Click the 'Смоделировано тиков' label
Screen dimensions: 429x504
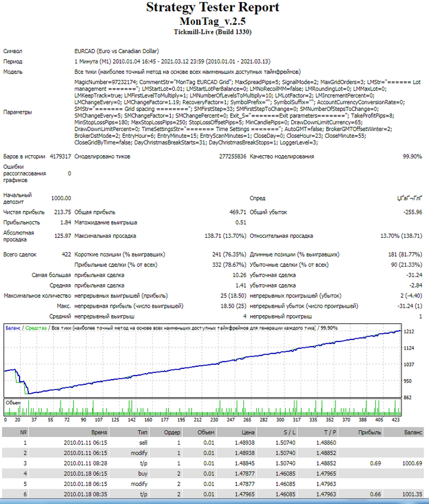point(102,157)
